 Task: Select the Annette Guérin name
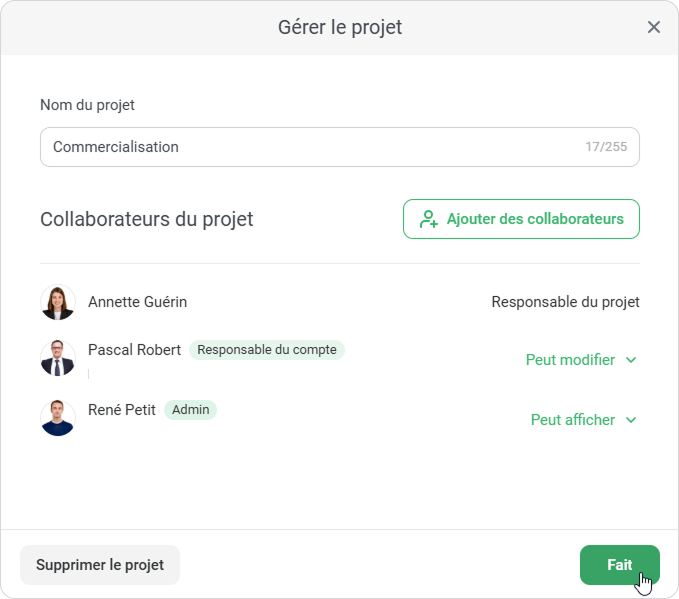pos(137,302)
